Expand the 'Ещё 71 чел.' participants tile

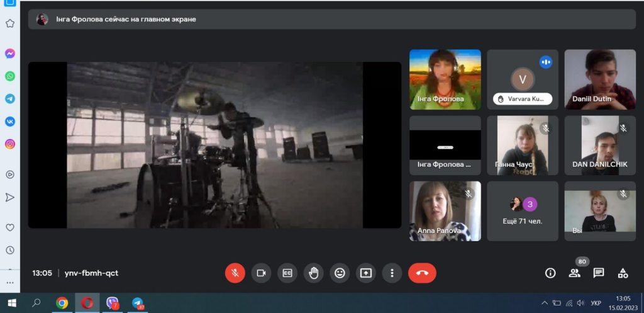coord(523,211)
